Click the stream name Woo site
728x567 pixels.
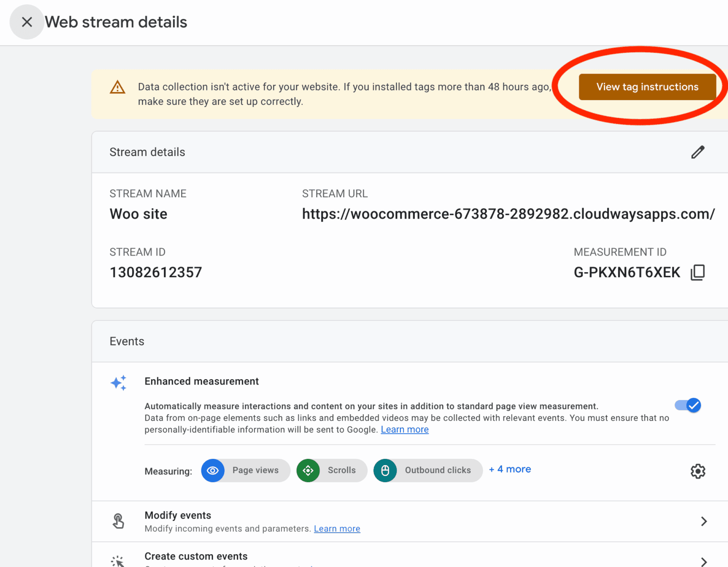coord(138,214)
